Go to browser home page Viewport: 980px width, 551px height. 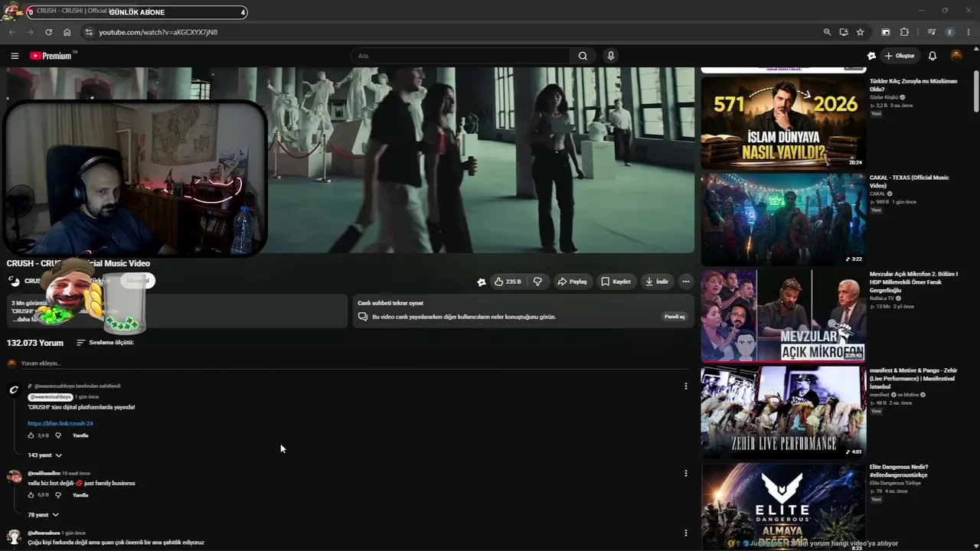coord(67,32)
